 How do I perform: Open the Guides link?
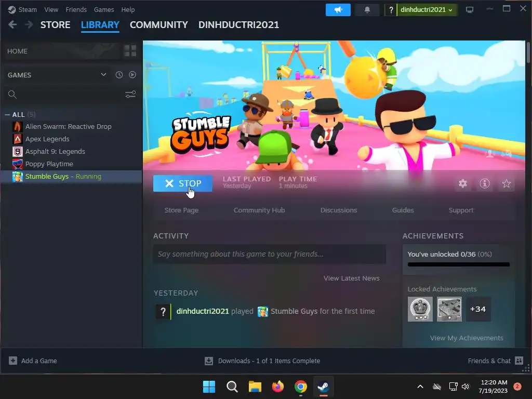(403, 210)
